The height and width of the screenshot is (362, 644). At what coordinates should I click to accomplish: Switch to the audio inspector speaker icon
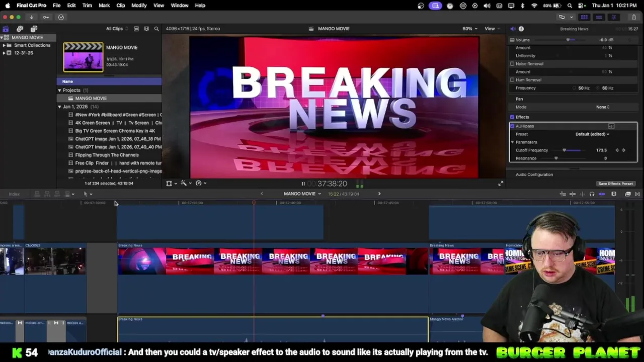(512, 29)
